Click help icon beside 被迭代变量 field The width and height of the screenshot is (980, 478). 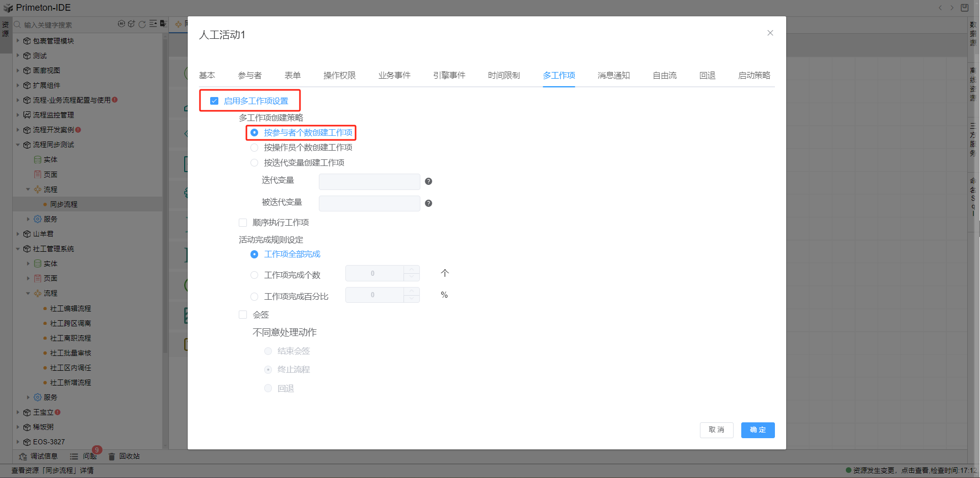point(429,203)
